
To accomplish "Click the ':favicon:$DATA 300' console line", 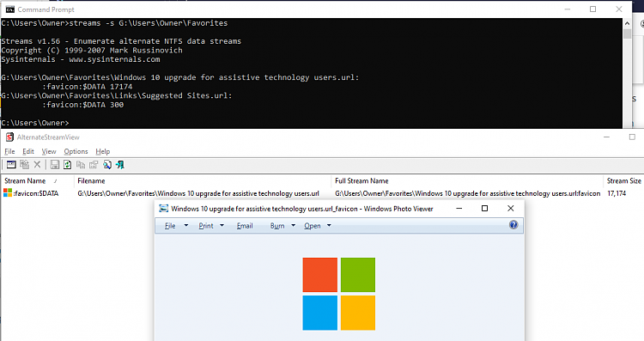I will pos(82,105).
